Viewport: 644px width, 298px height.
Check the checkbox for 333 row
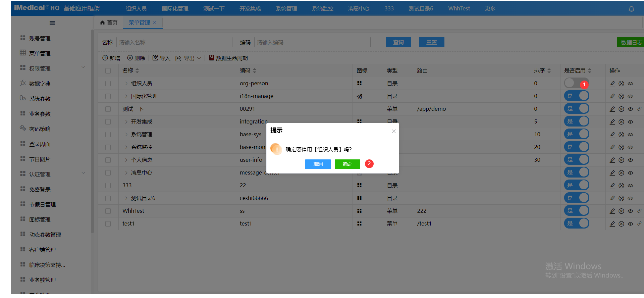108,186
